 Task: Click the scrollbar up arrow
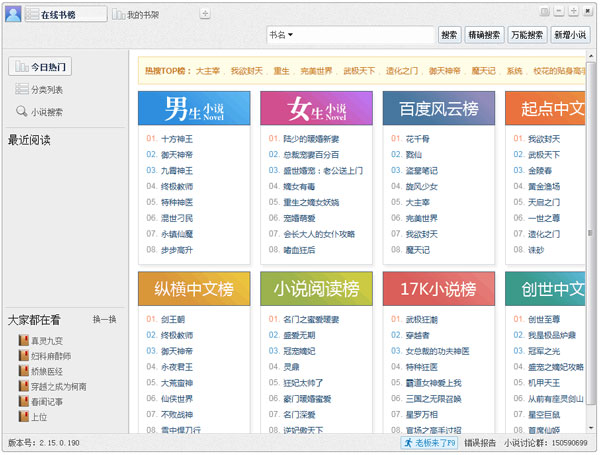pyautogui.click(x=591, y=56)
